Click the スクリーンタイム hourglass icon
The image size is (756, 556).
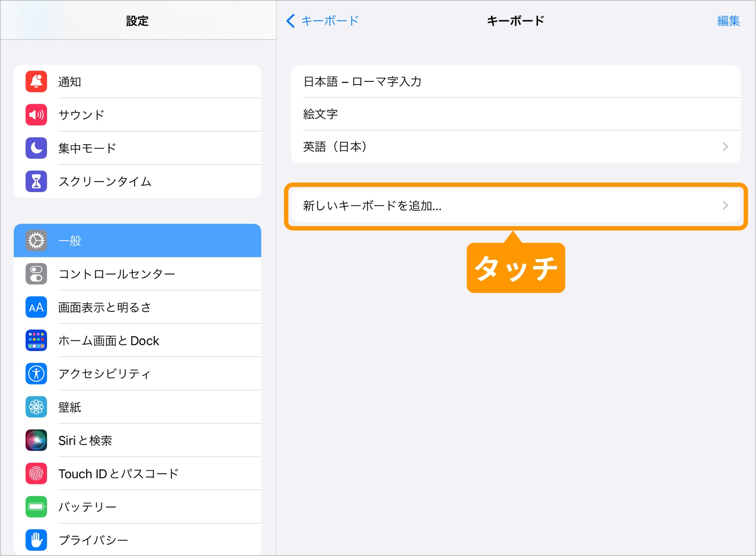36,181
